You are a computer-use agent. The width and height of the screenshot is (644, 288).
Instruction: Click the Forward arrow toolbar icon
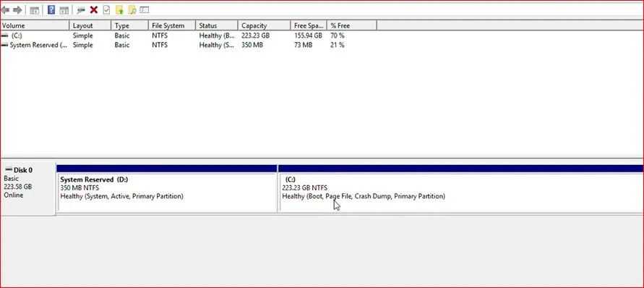(x=17, y=10)
